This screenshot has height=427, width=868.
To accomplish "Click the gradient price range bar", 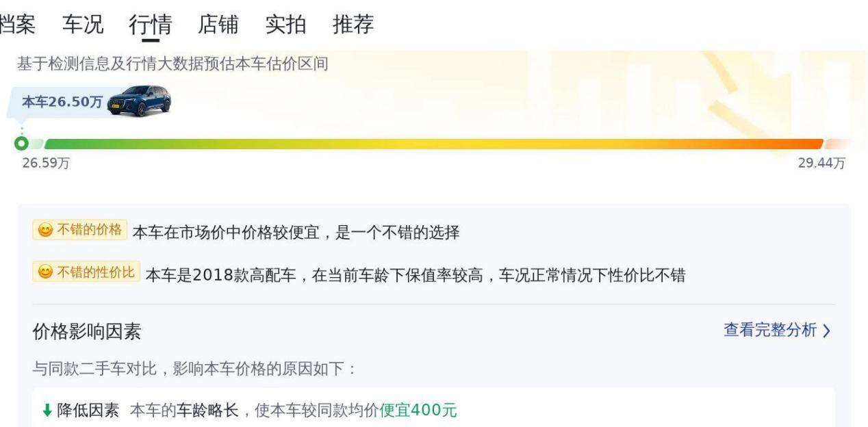I will click(433, 144).
